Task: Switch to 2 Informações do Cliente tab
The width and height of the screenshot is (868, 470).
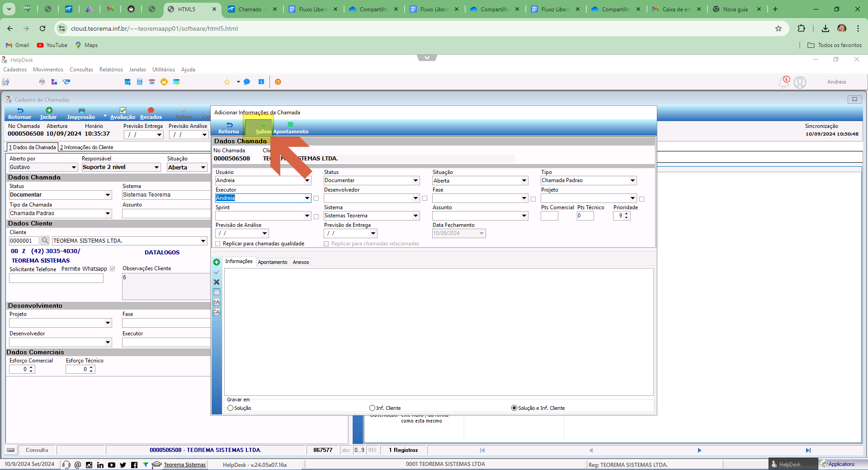Action: point(87,147)
